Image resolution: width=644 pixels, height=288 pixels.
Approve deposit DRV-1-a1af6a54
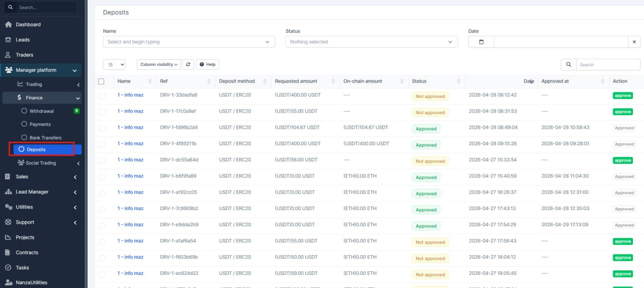(x=622, y=241)
